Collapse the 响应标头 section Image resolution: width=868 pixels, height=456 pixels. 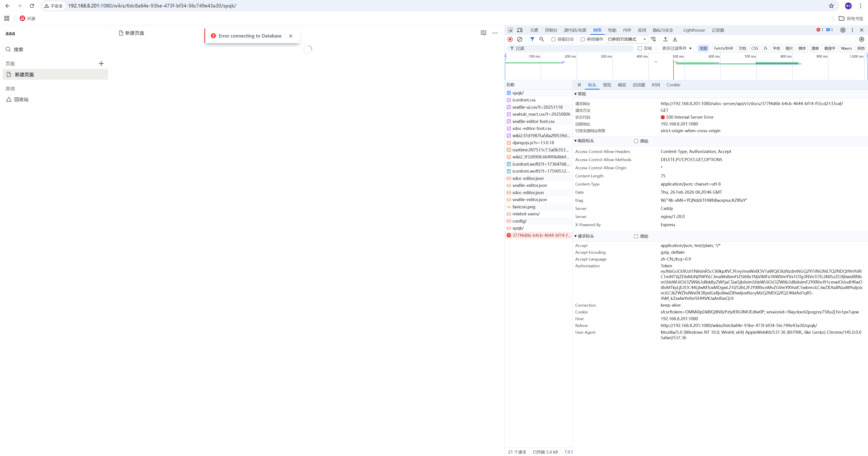[x=576, y=141]
